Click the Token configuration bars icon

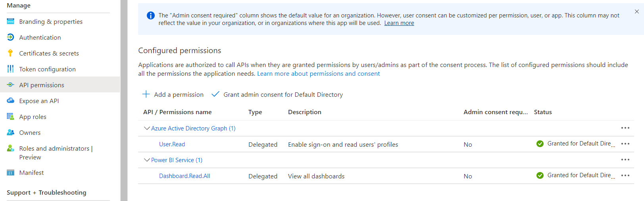(x=11, y=69)
